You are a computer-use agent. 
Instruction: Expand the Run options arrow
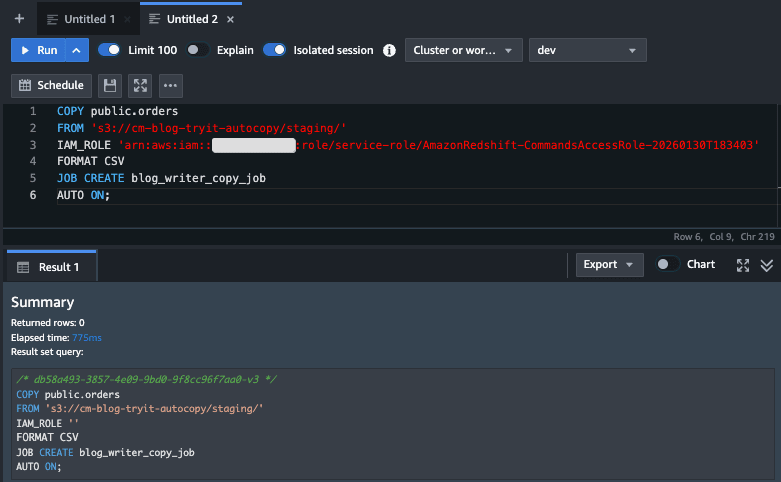point(77,50)
